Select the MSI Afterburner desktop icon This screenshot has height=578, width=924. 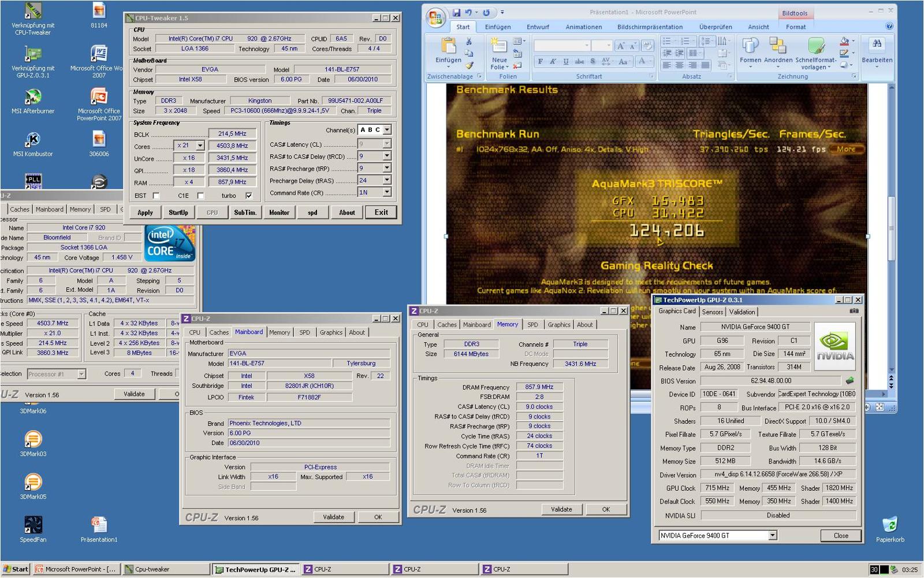[x=33, y=101]
